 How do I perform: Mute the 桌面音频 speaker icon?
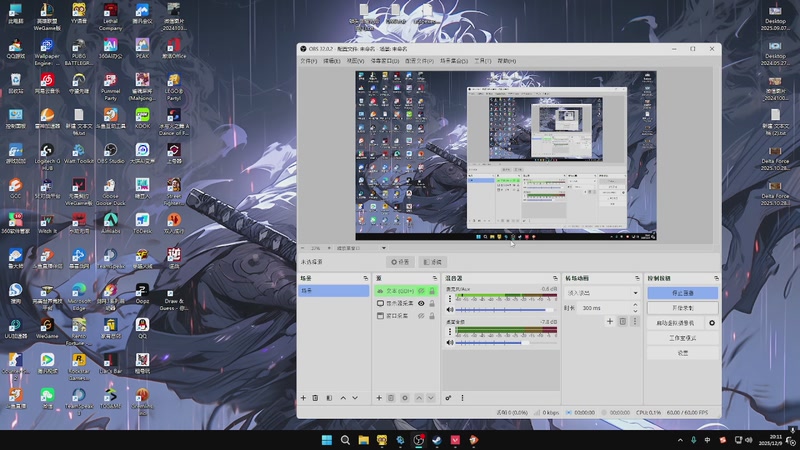coord(449,342)
